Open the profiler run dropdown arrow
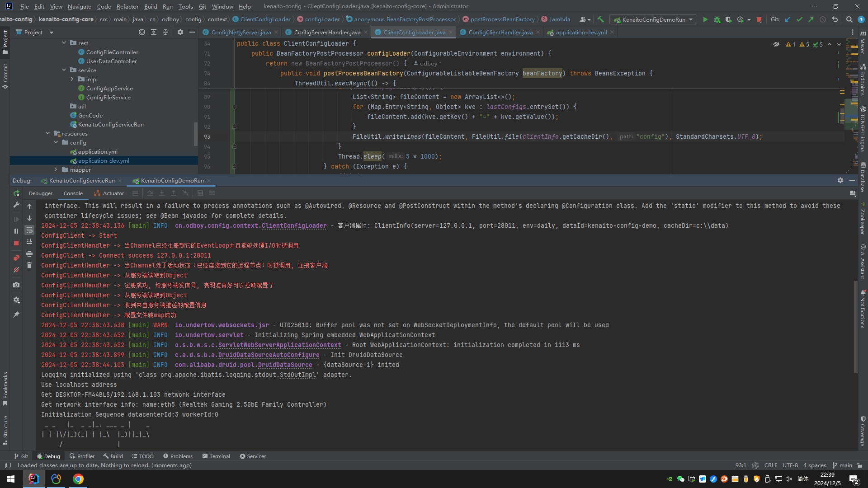This screenshot has height=488, width=868. [749, 19]
